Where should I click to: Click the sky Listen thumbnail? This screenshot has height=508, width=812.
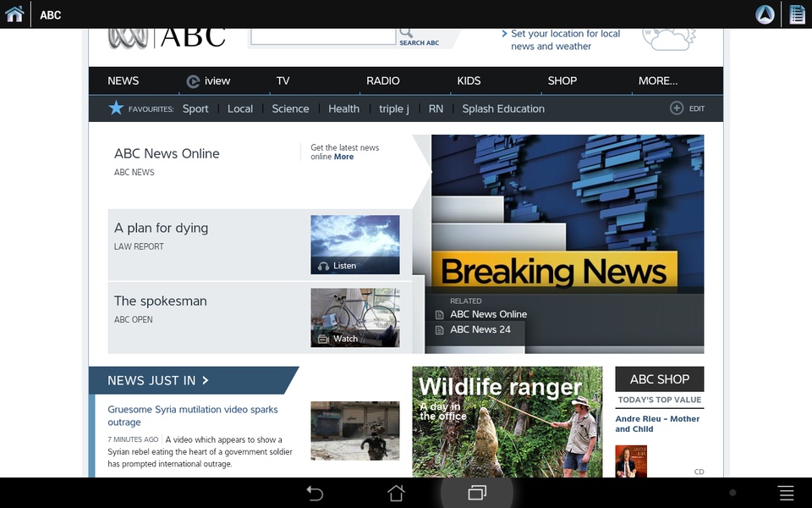pos(355,244)
